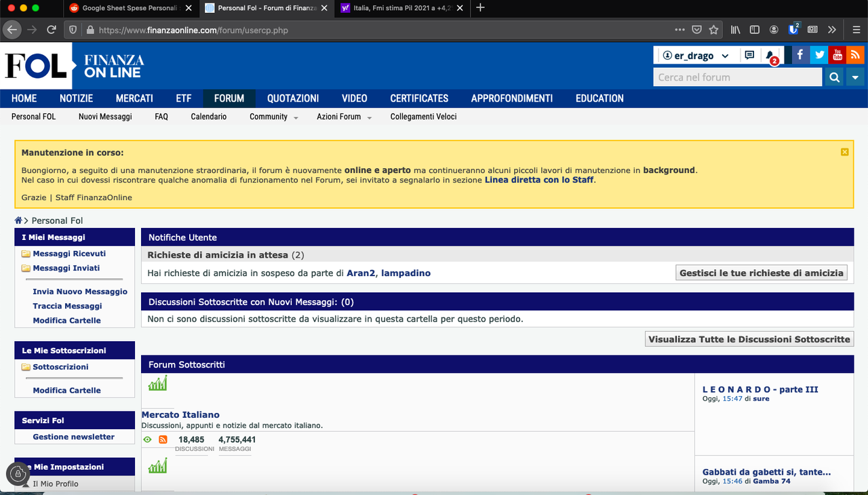This screenshot has height=495, width=868.
Task: Open Firefox hamburger menu
Action: pyautogui.click(x=856, y=30)
